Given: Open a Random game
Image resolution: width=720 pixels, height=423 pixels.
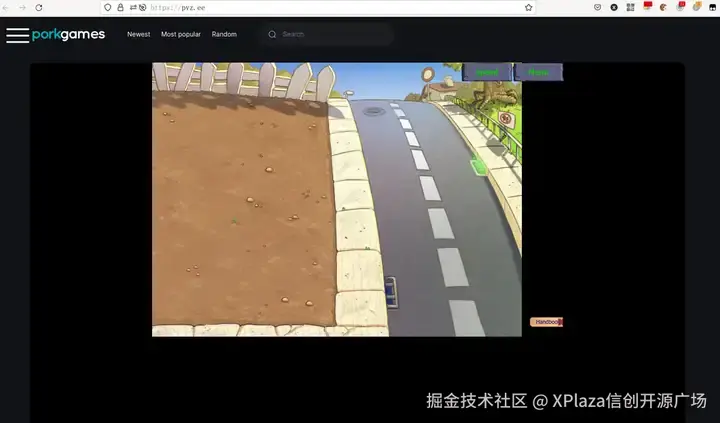Looking at the screenshot, I should point(224,34).
